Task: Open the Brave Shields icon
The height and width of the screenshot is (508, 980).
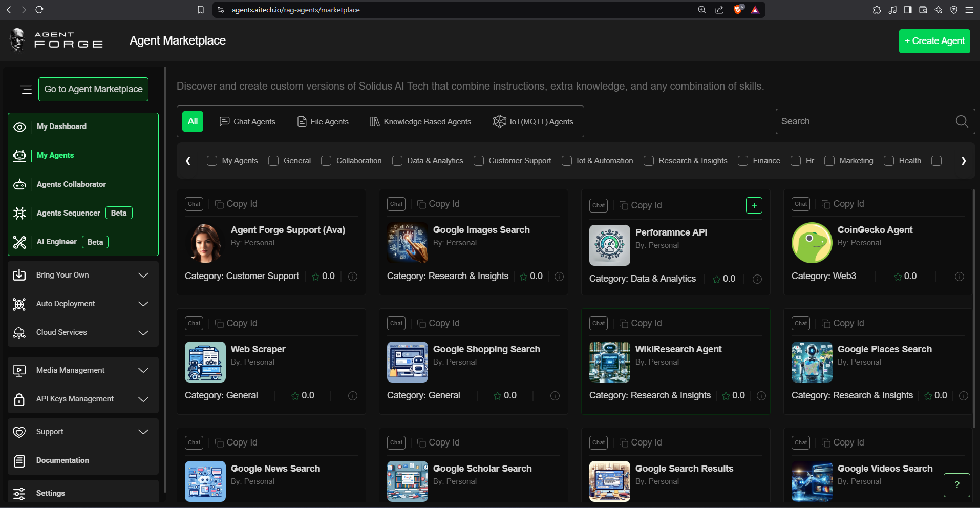Action: tap(738, 10)
